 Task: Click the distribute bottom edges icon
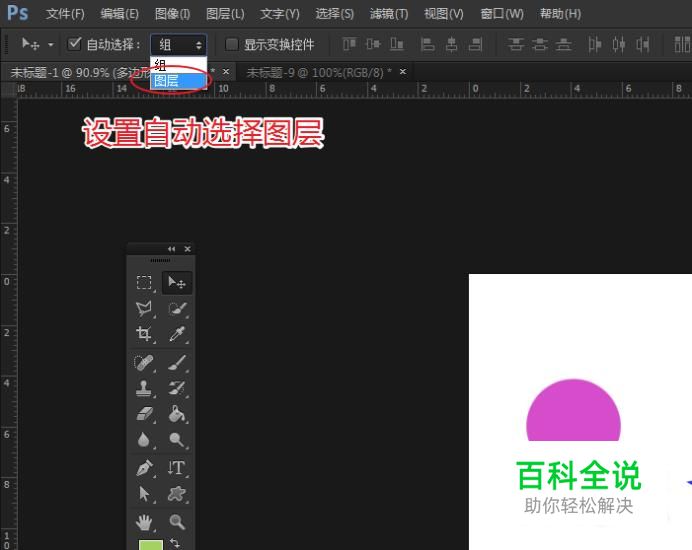click(x=564, y=44)
